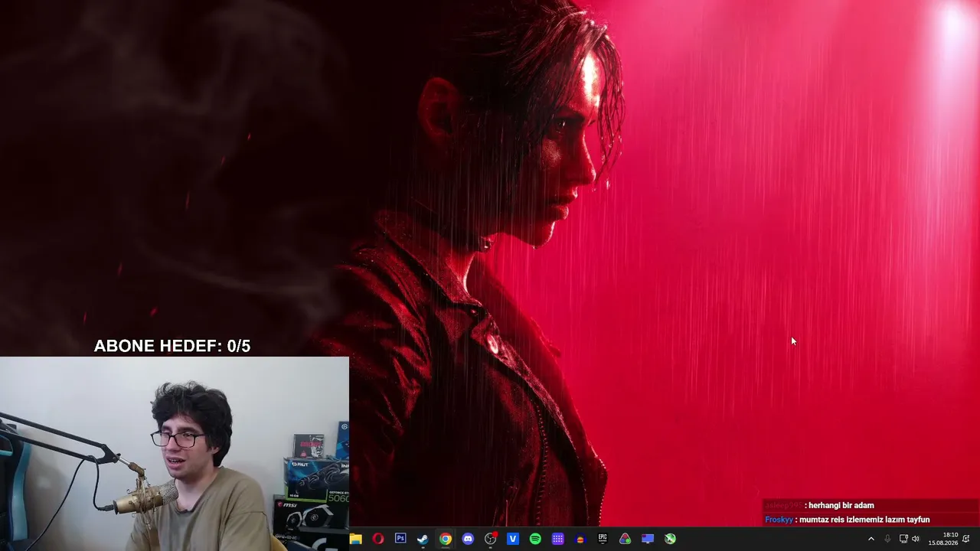Open the volume control tray icon

coord(916,539)
